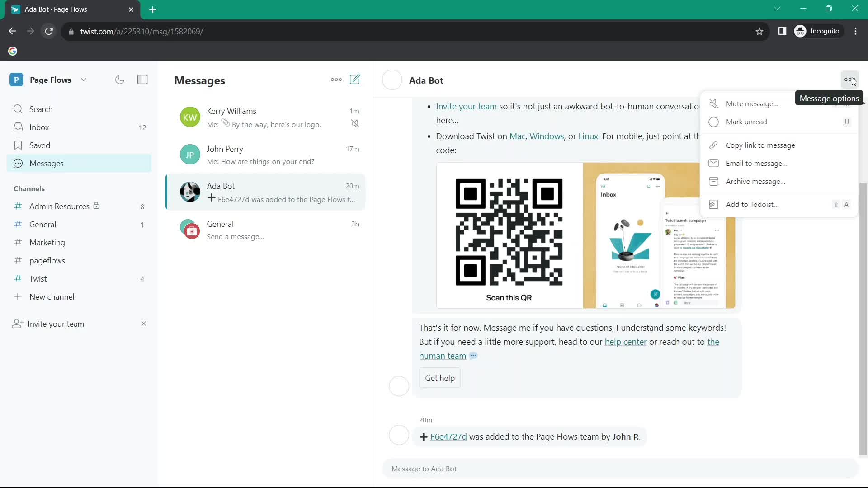Image resolution: width=868 pixels, height=488 pixels.
Task: Click the human team link
Action: 443,356
